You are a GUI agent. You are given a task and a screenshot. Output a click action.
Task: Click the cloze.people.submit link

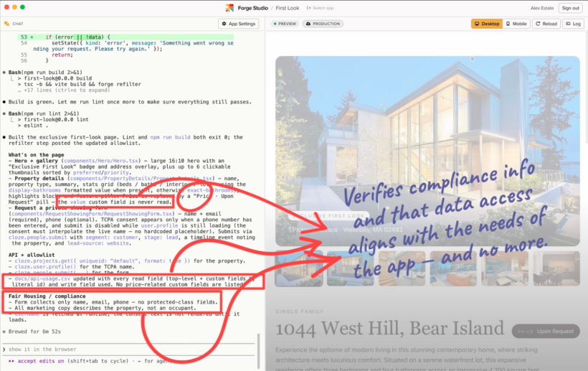click(x=37, y=238)
